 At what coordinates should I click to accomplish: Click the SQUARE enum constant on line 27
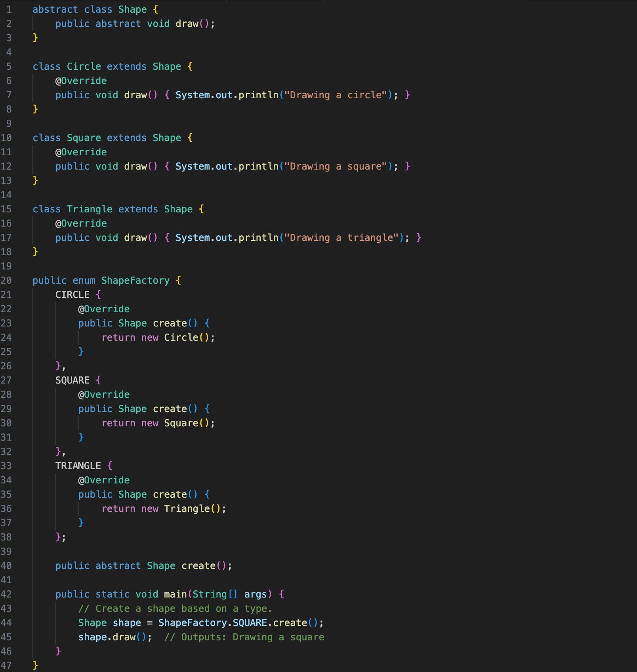[x=72, y=380]
